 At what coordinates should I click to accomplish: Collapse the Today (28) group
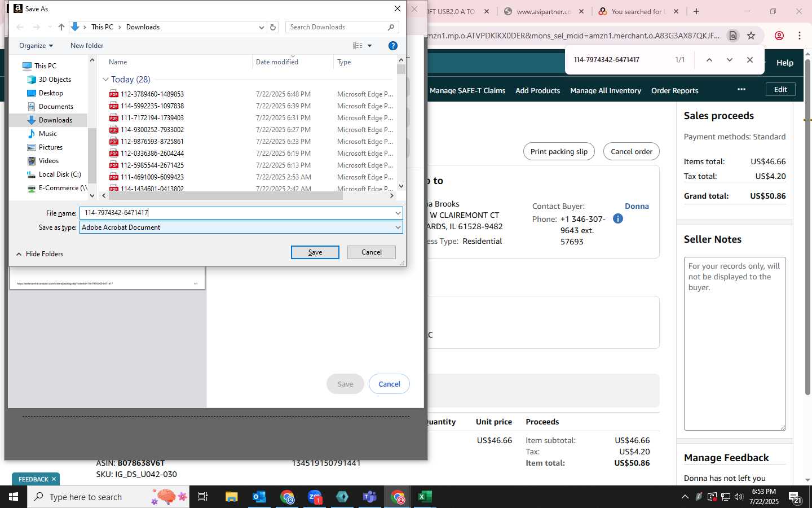click(x=105, y=80)
